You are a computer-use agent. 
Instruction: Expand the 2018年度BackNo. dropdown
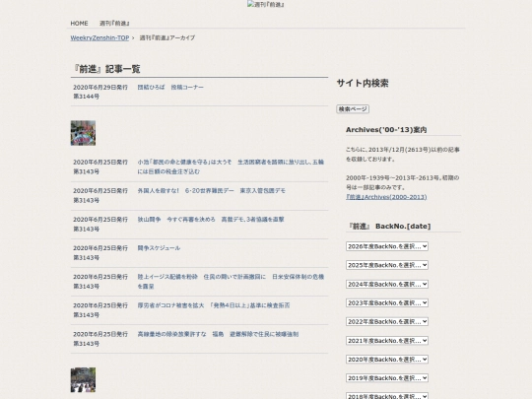387,396
